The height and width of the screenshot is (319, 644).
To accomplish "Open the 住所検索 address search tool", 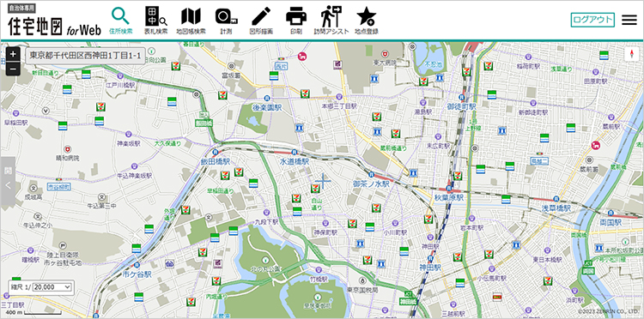I will 121,21.
